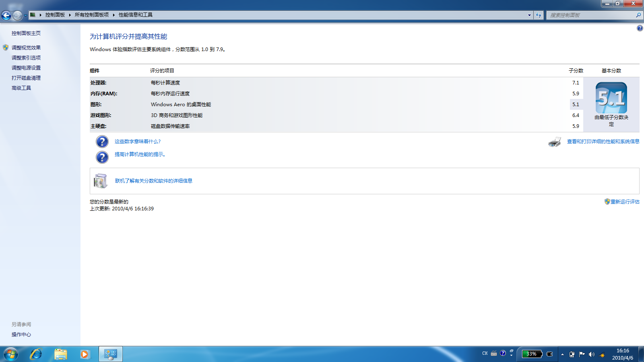The width and height of the screenshot is (644, 362).
Task: Click the control panel icon in address bar
Action: point(33,15)
